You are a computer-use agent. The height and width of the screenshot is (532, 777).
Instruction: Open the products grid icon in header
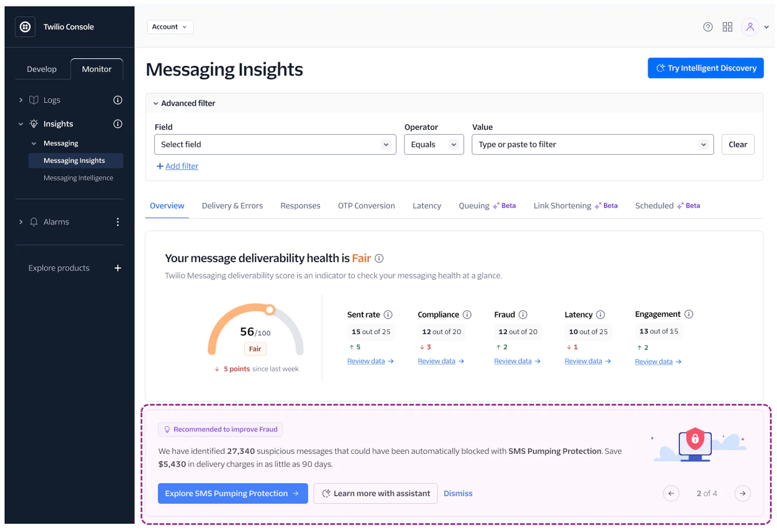728,27
